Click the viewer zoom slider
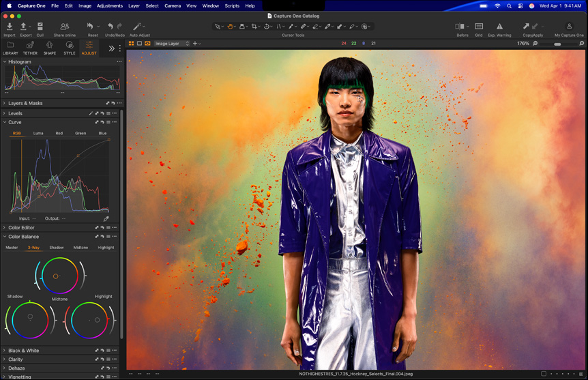This screenshot has height=380, width=588. (x=557, y=44)
